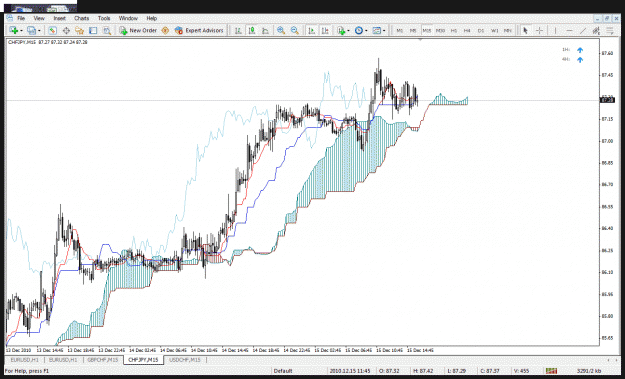Select the Horizontal Line tool
The image size is (625, 379).
tap(569, 30)
